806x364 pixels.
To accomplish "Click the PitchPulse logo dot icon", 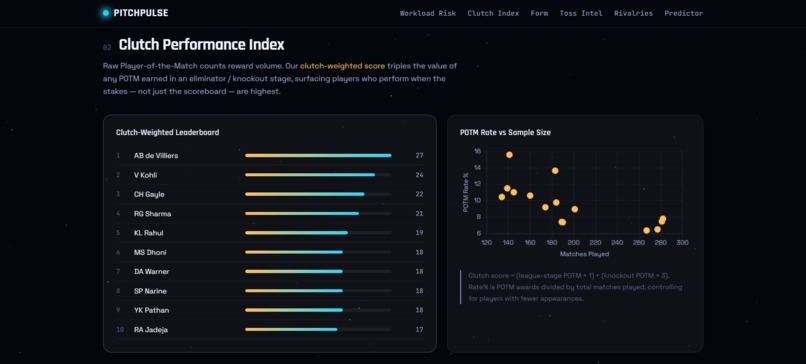I will (106, 13).
